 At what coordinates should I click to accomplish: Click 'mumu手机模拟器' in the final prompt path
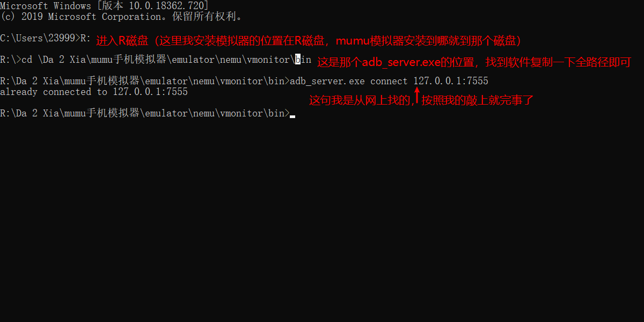[102, 113]
